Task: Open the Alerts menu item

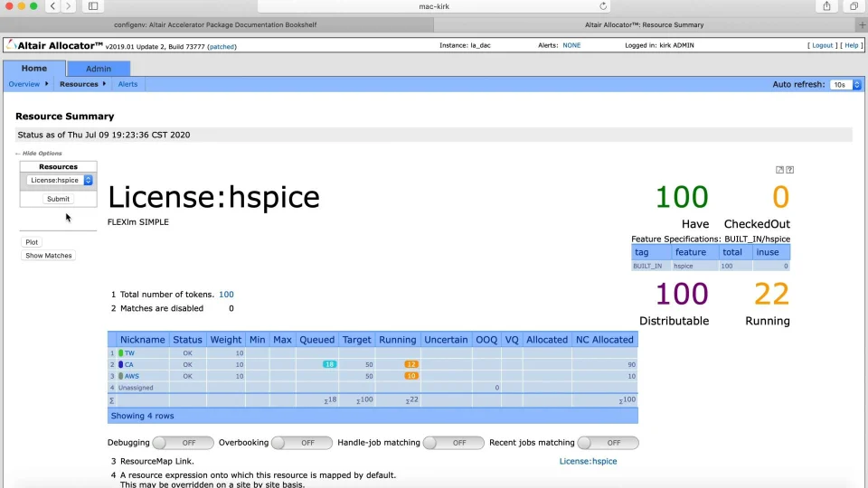Action: pyautogui.click(x=127, y=84)
